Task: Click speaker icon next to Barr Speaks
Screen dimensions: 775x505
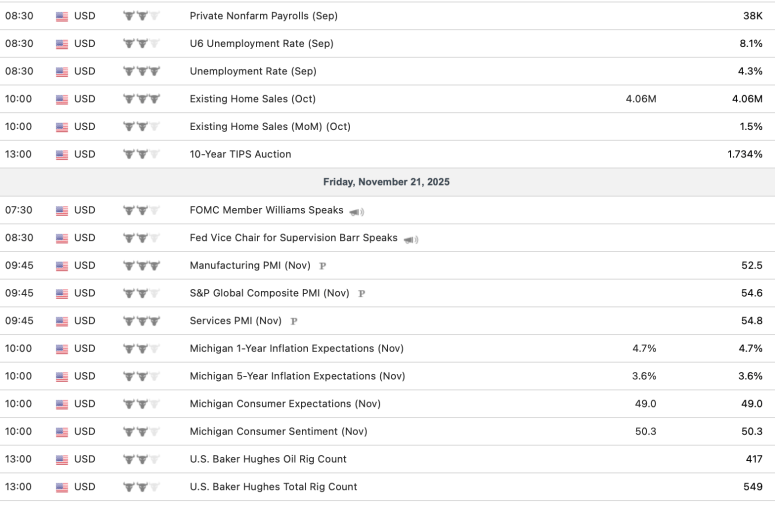Action: [x=411, y=239]
